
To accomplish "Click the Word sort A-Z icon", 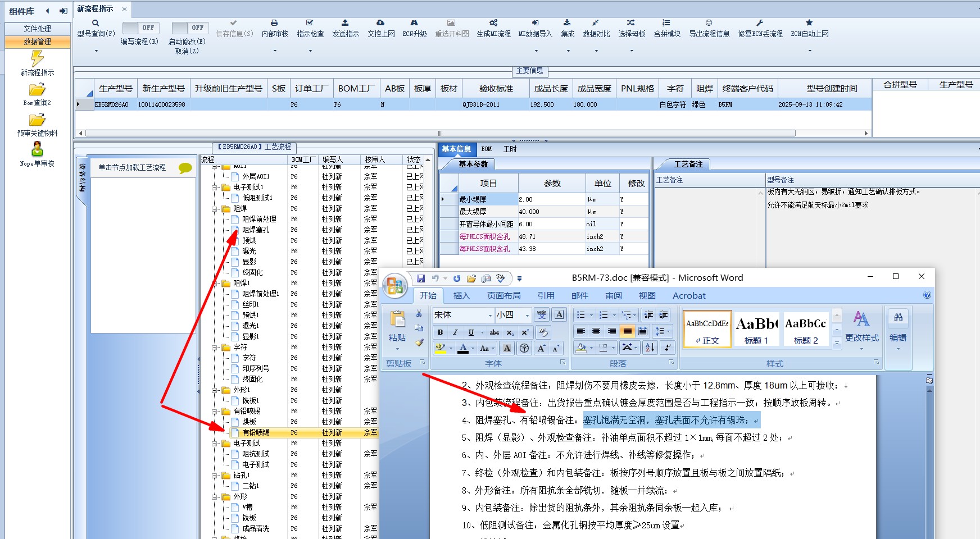I will [x=650, y=348].
